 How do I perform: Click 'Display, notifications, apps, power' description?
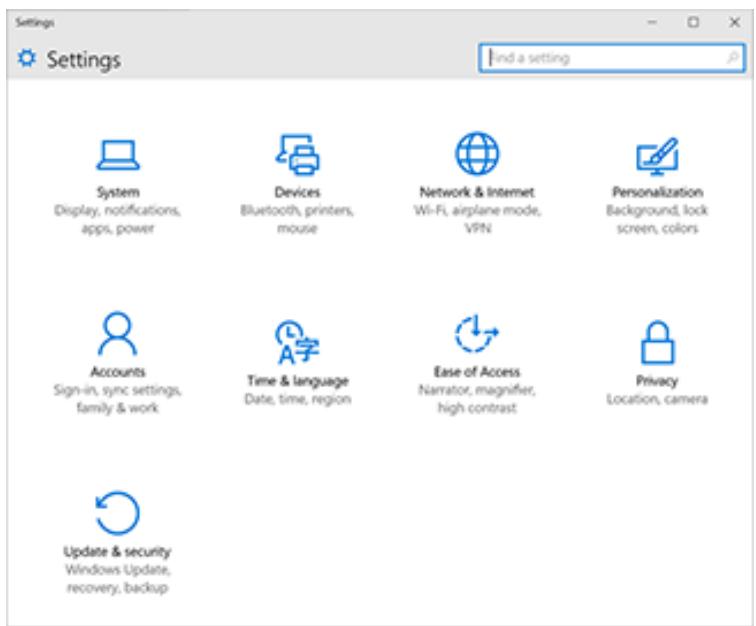pyautogui.click(x=118, y=219)
